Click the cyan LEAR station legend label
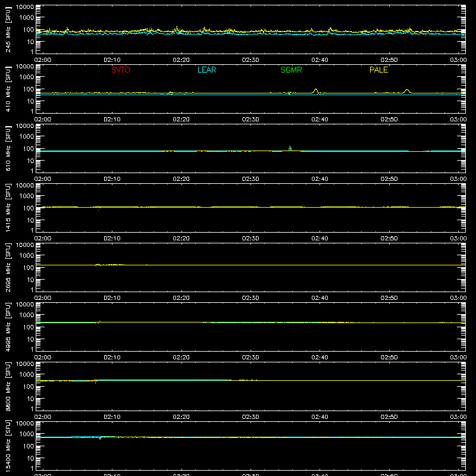The image size is (476, 476). 206,70
